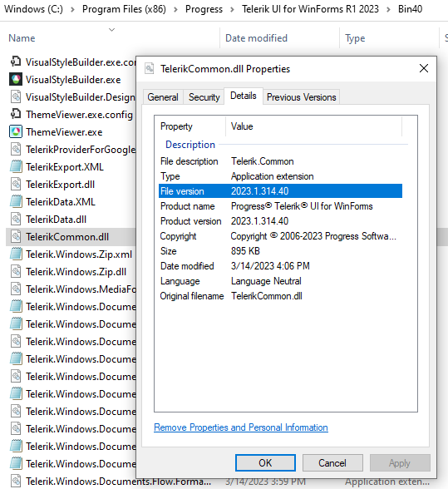Select the Type Application extension row
The width and height of the screenshot is (448, 489).
pyautogui.click(x=280, y=176)
